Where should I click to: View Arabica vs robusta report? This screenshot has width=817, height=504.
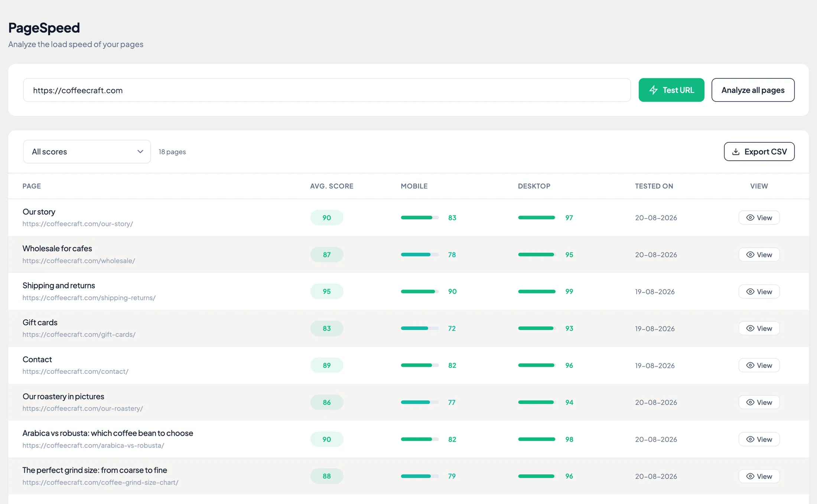(x=759, y=439)
